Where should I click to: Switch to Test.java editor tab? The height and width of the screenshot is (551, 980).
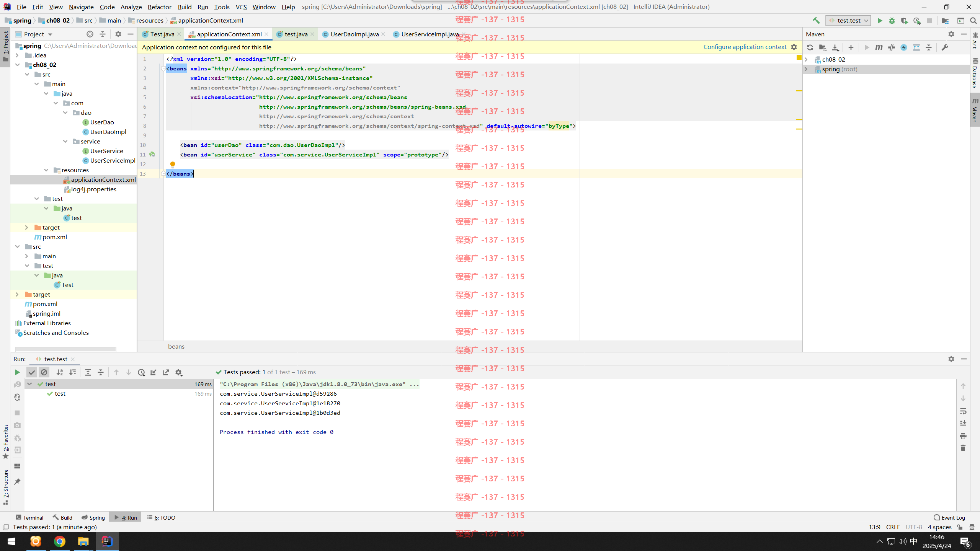162,34
